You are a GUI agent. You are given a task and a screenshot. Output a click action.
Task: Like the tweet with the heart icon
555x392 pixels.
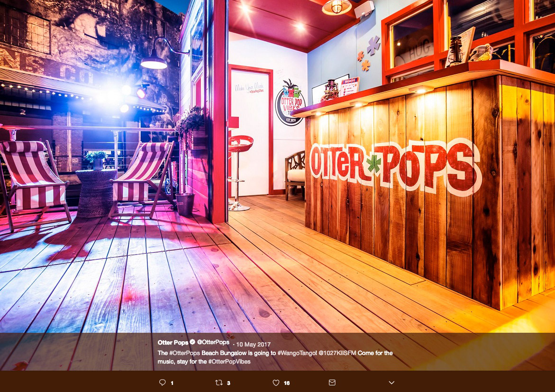(276, 383)
